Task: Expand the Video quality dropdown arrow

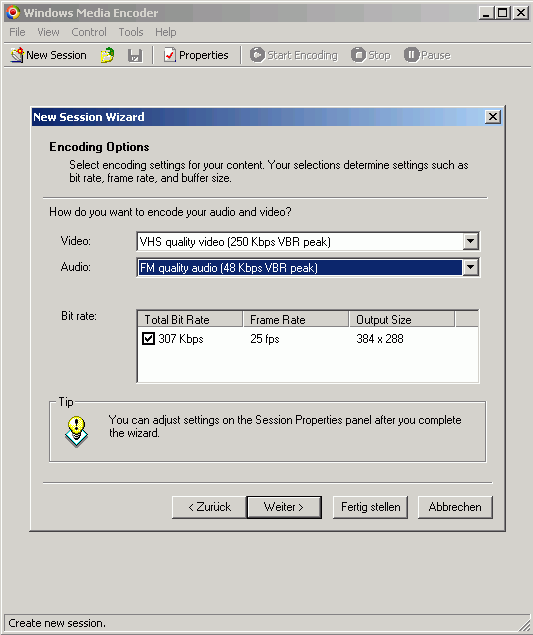Action: [x=471, y=242]
